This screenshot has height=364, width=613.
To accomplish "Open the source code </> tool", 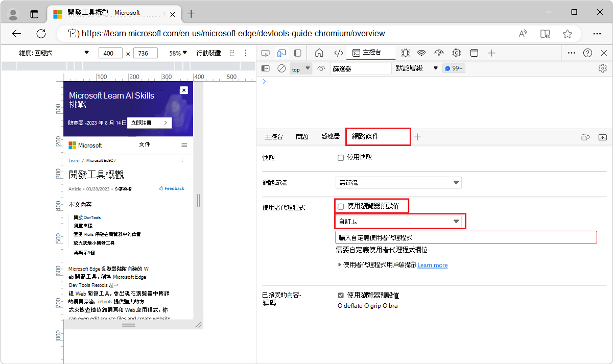I will pos(338,53).
